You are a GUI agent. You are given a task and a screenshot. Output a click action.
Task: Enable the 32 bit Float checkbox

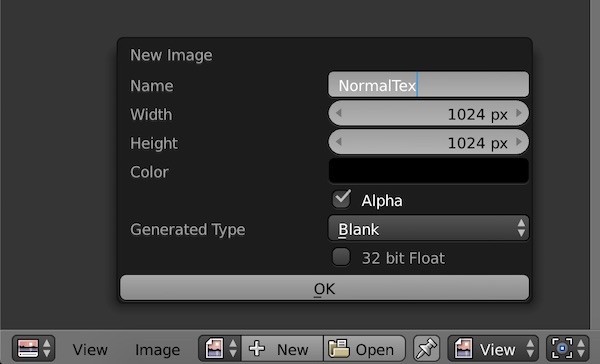click(x=341, y=257)
